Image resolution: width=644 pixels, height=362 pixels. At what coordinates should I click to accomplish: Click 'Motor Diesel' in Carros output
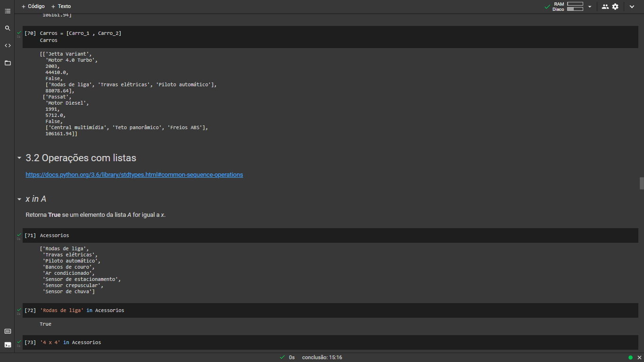tap(67, 103)
